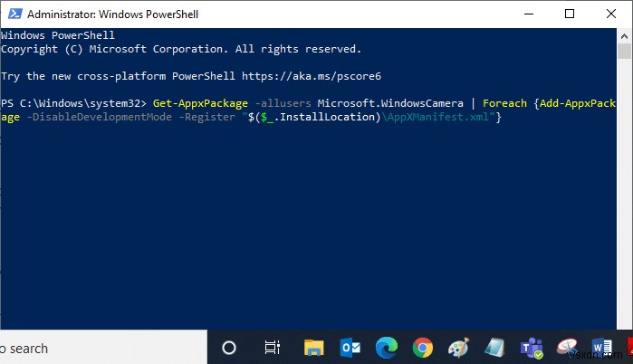The image size is (633, 364).
Task: Open the red satellite dish icon on taskbar
Action: click(x=567, y=347)
